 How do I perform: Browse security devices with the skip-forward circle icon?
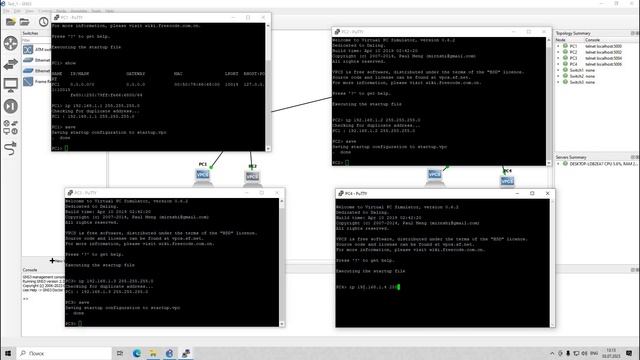point(11,106)
